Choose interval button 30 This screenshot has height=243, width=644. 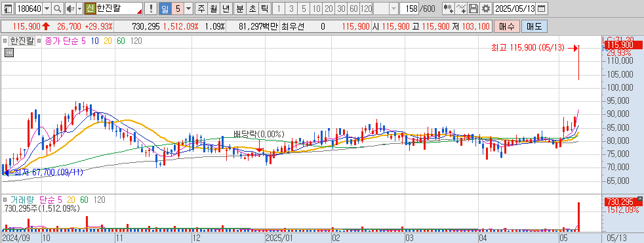[x=341, y=9]
